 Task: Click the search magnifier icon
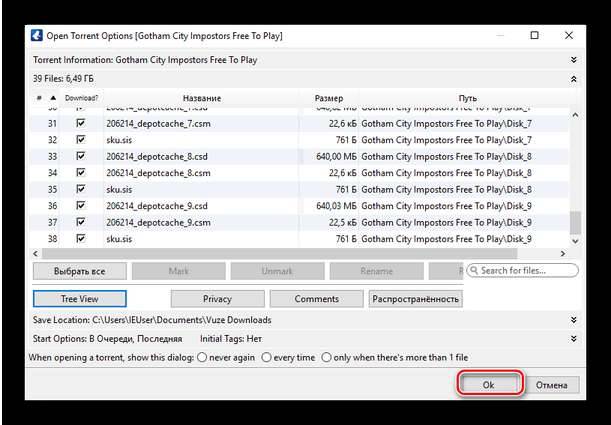(473, 270)
